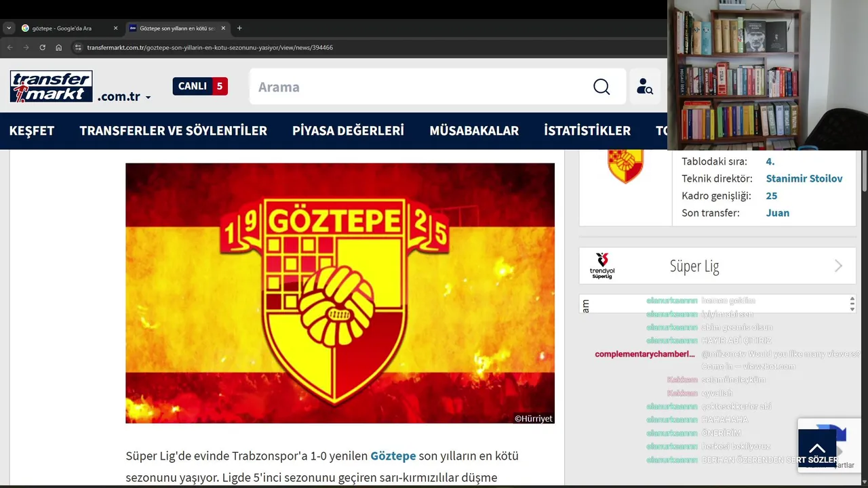Open the tab search dropdown arrow
The width and height of the screenshot is (868, 488).
coord(9,28)
